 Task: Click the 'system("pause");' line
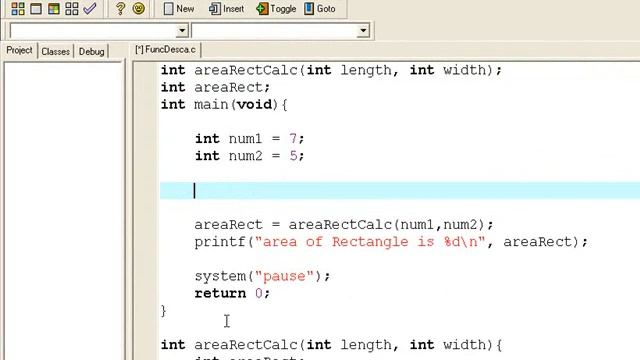(262, 276)
